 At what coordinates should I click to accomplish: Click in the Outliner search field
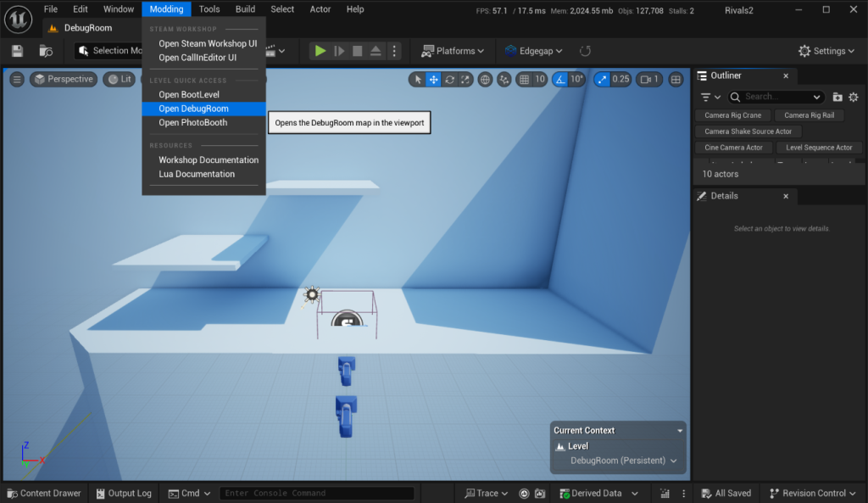[x=775, y=97]
